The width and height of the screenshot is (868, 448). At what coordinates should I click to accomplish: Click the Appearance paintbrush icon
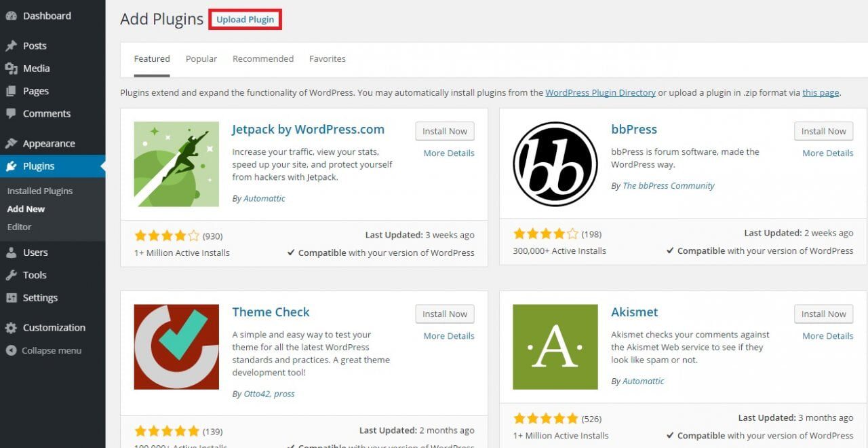pos(11,143)
